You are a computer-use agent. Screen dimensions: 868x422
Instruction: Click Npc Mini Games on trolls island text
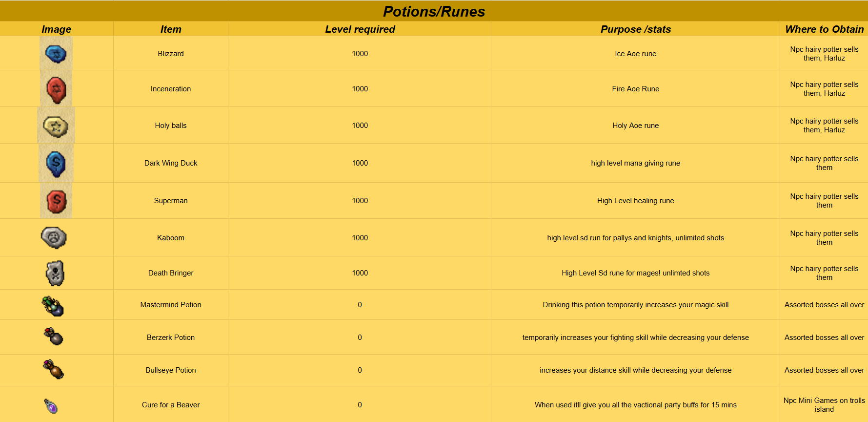(x=825, y=405)
